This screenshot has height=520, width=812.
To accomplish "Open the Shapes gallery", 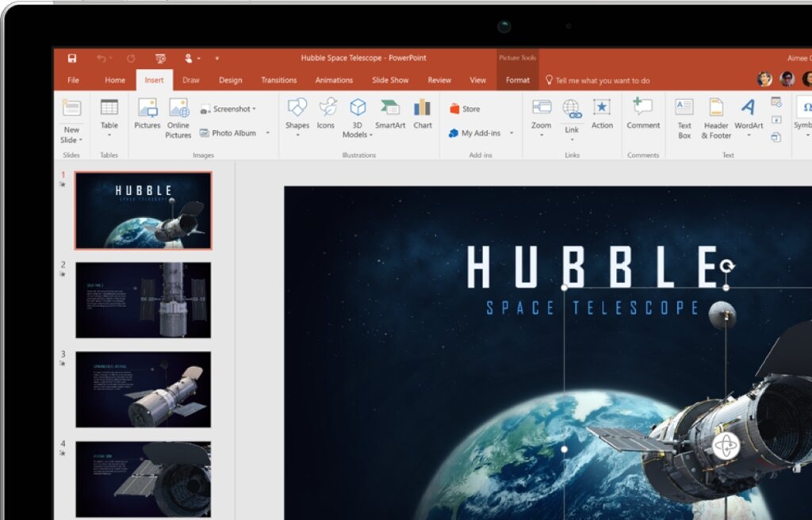I will coord(297,117).
